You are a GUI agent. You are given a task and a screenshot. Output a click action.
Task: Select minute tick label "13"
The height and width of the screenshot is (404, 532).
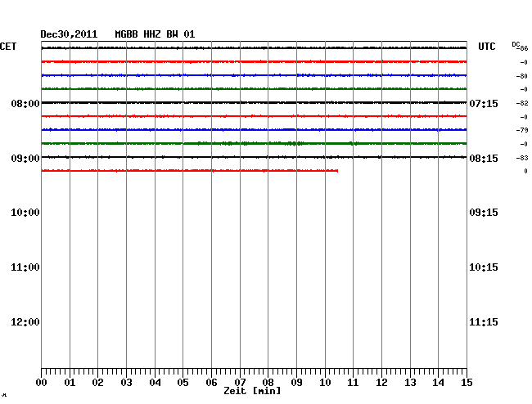tap(410, 383)
